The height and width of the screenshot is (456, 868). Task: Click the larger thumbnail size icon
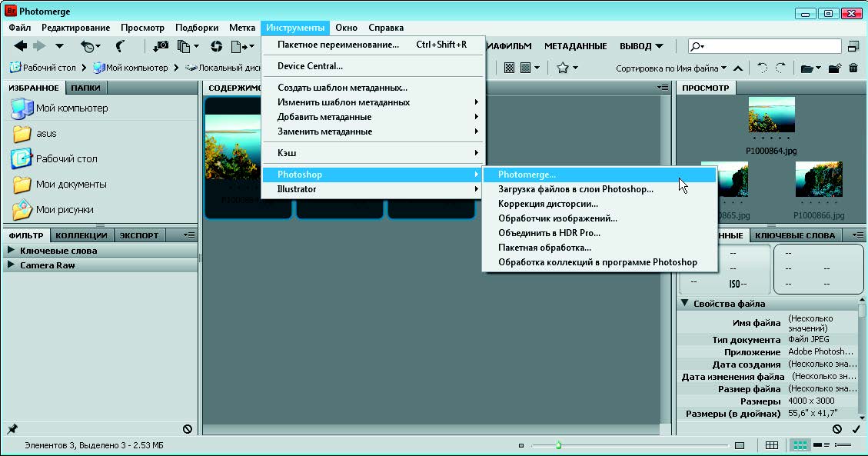[x=740, y=445]
